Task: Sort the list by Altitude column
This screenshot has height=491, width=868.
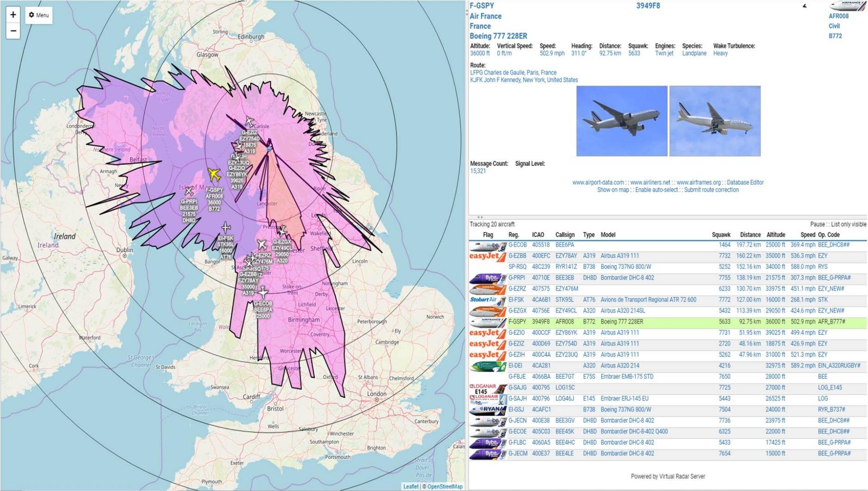Action: click(776, 235)
